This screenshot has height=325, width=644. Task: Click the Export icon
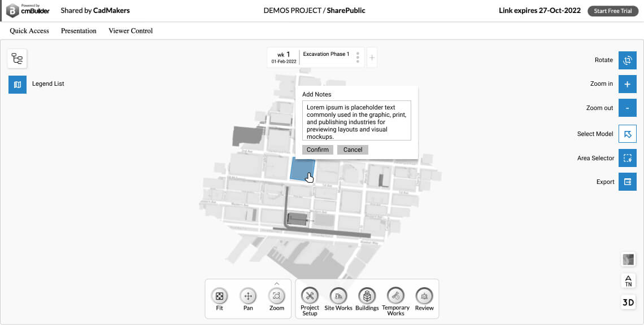627,182
